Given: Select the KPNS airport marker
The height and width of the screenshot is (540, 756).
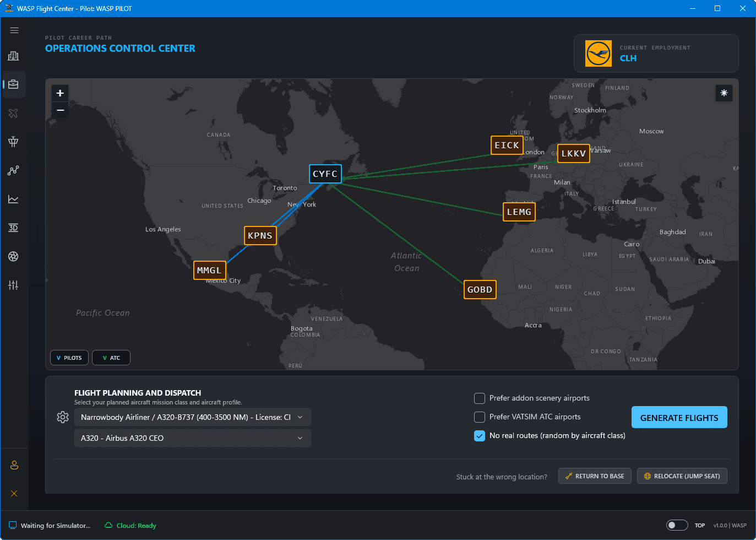Looking at the screenshot, I should tap(260, 235).
